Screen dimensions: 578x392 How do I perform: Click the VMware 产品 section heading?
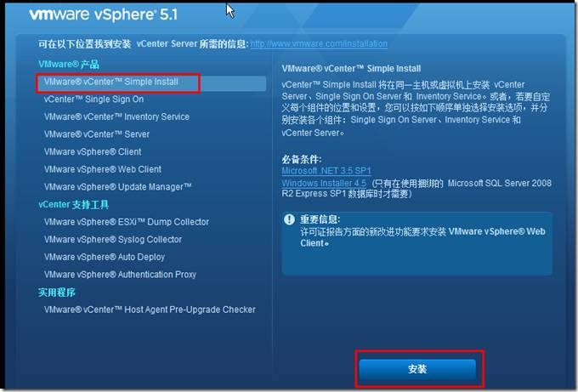click(x=69, y=65)
